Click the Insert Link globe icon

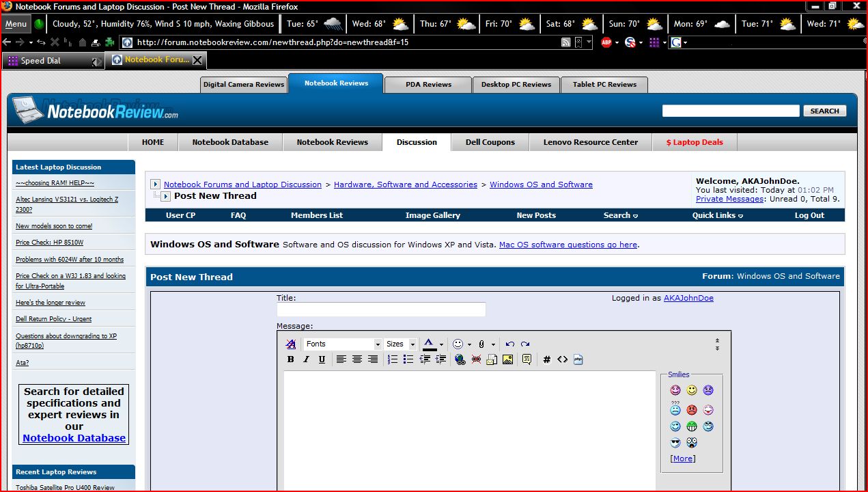point(460,359)
